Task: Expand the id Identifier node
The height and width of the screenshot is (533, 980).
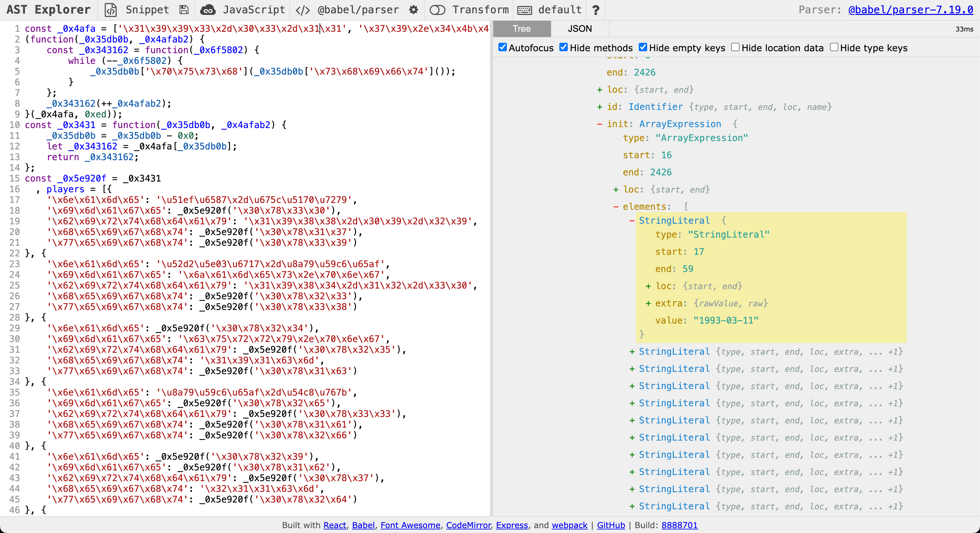Action: point(600,107)
